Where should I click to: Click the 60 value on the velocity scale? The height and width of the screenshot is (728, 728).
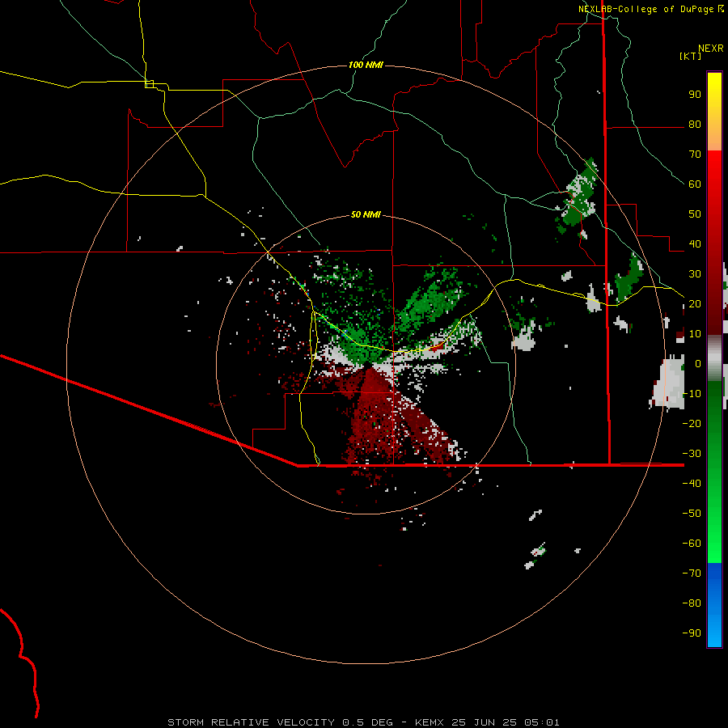[x=695, y=184]
